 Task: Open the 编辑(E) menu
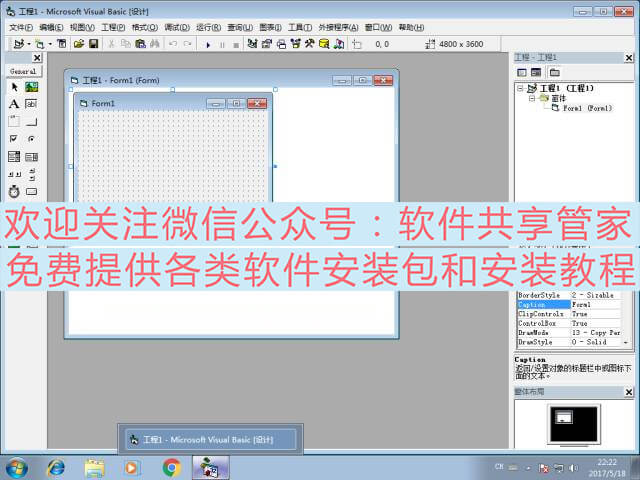tap(51, 27)
